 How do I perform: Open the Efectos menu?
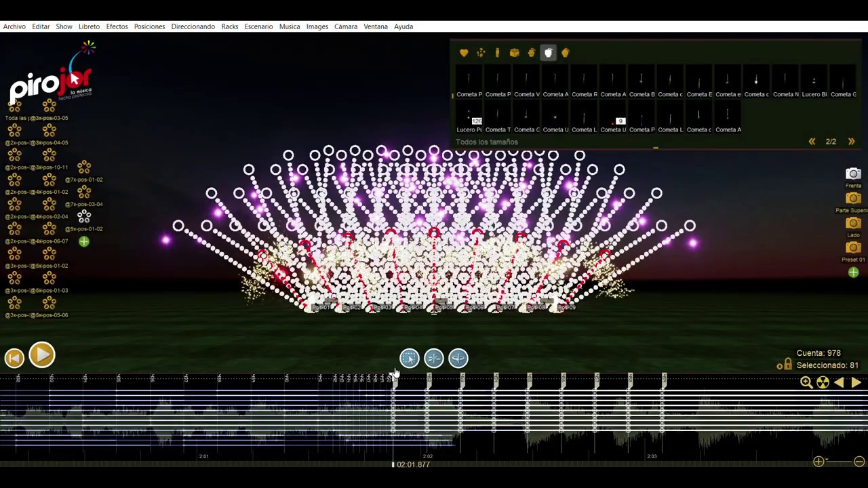pyautogui.click(x=117, y=26)
